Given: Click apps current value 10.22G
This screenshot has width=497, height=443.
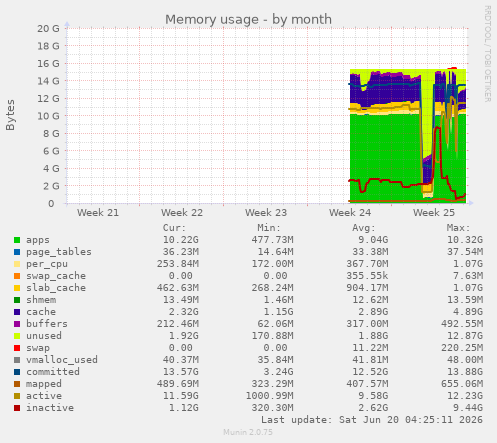Looking at the screenshot, I should (x=180, y=240).
